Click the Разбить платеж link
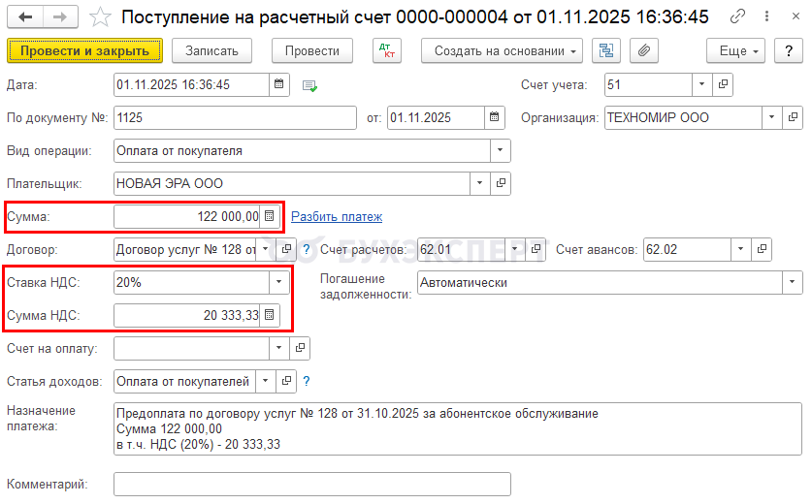 coord(337,217)
